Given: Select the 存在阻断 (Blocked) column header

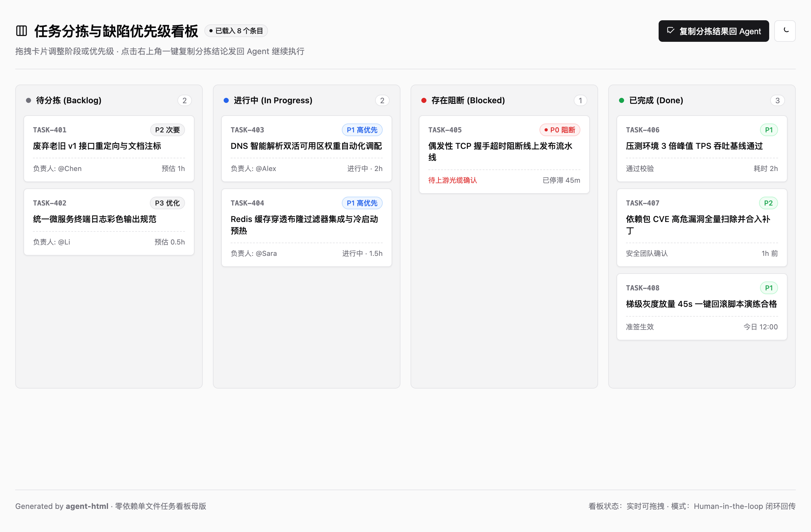Looking at the screenshot, I should [468, 100].
